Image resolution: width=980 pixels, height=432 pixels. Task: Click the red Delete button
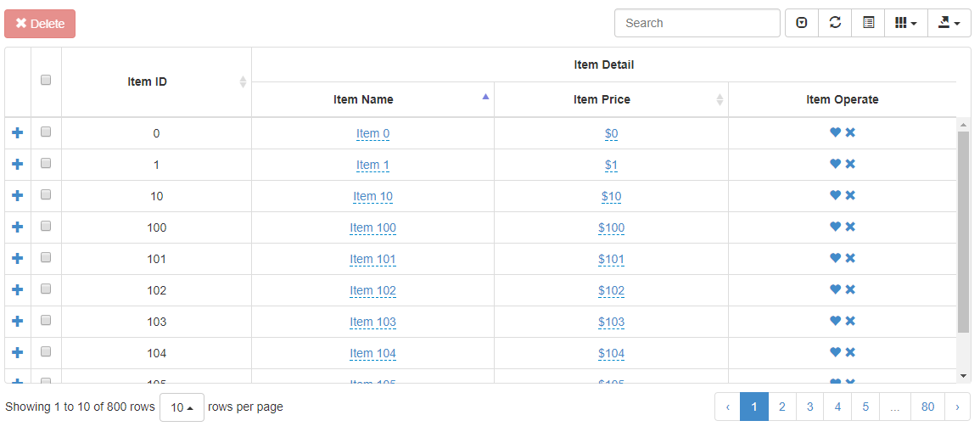pyautogui.click(x=40, y=24)
